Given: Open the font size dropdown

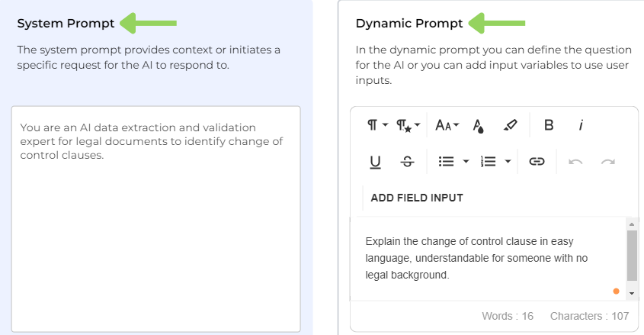Looking at the screenshot, I should point(447,125).
